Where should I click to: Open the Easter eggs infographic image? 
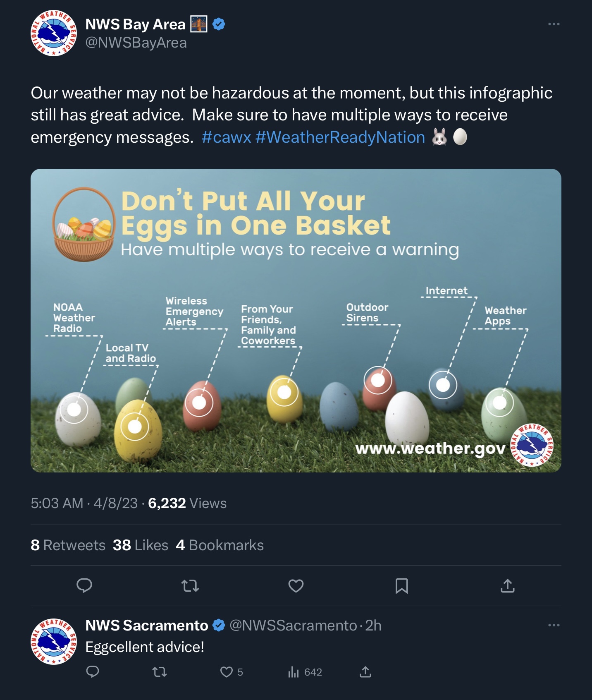[x=296, y=321]
